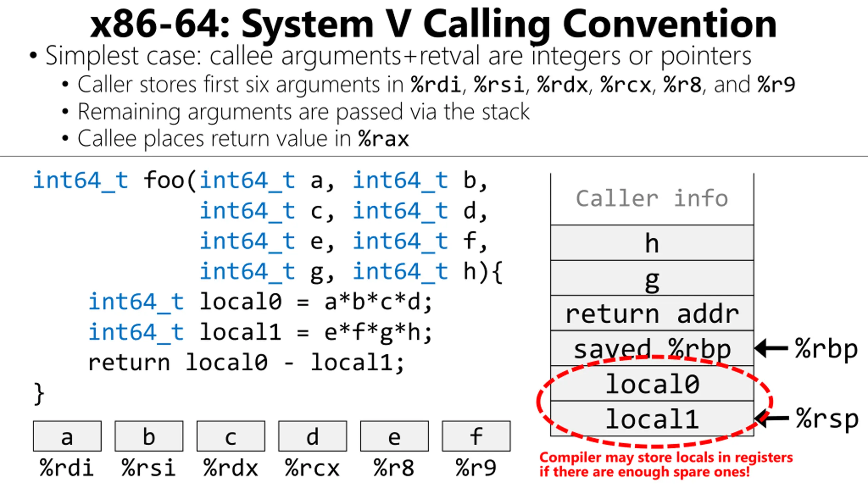Click the return local0 - local1 code line
868x488 pixels.
pyautogui.click(x=246, y=363)
